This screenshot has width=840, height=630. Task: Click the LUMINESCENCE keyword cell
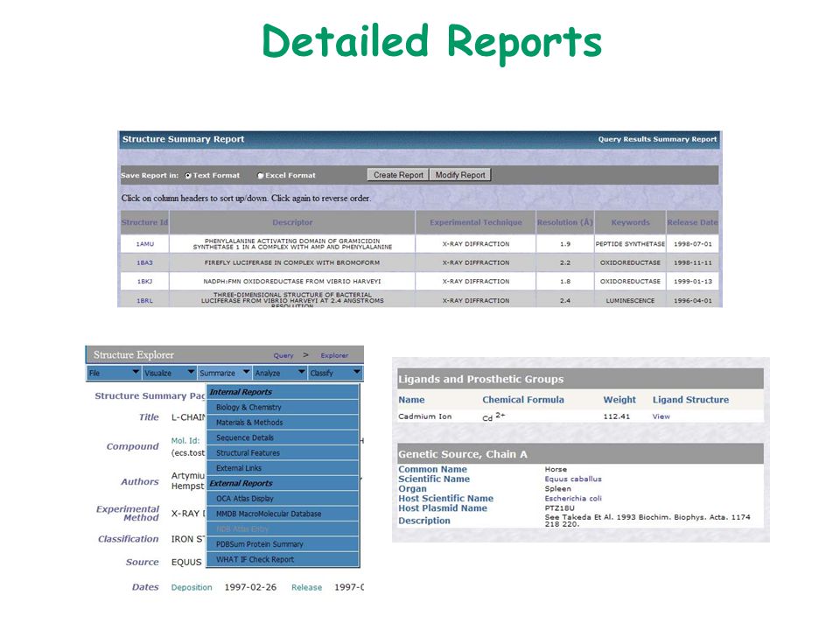point(630,301)
